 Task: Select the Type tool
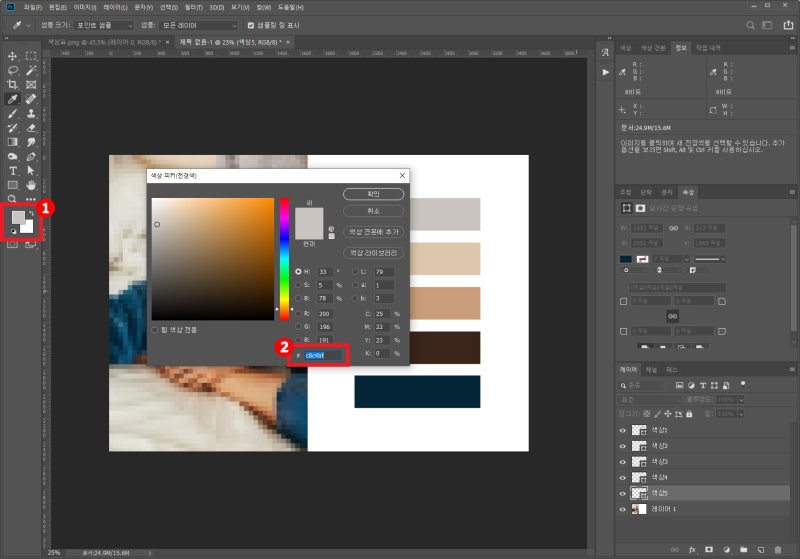pos(13,170)
